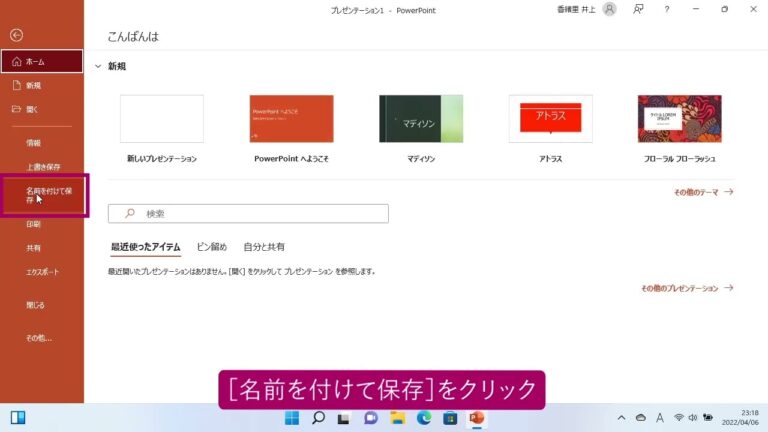Click the volume speaker tray icon
768x432 pixels.
(x=693, y=418)
